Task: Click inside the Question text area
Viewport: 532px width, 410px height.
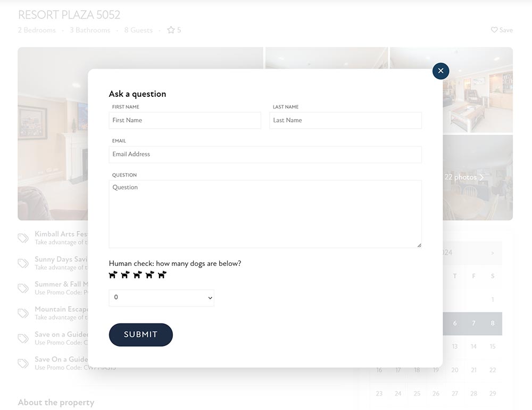Action: (265, 213)
